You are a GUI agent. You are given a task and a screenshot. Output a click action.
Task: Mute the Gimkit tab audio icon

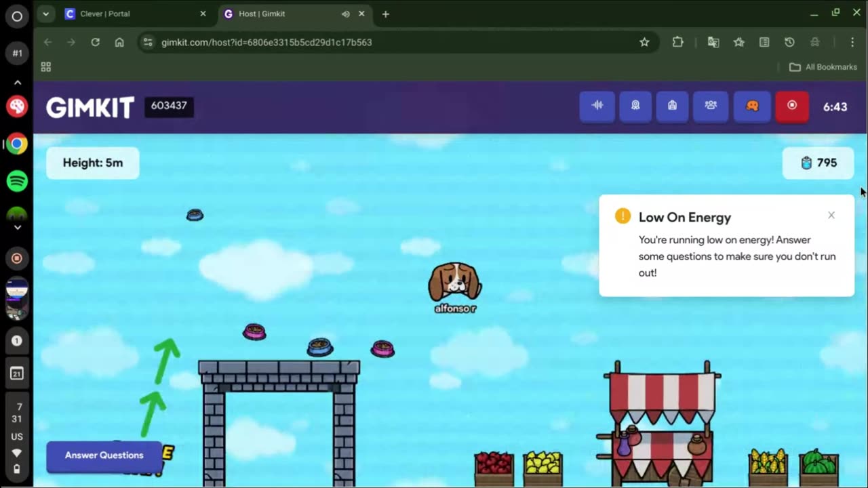pyautogui.click(x=345, y=14)
